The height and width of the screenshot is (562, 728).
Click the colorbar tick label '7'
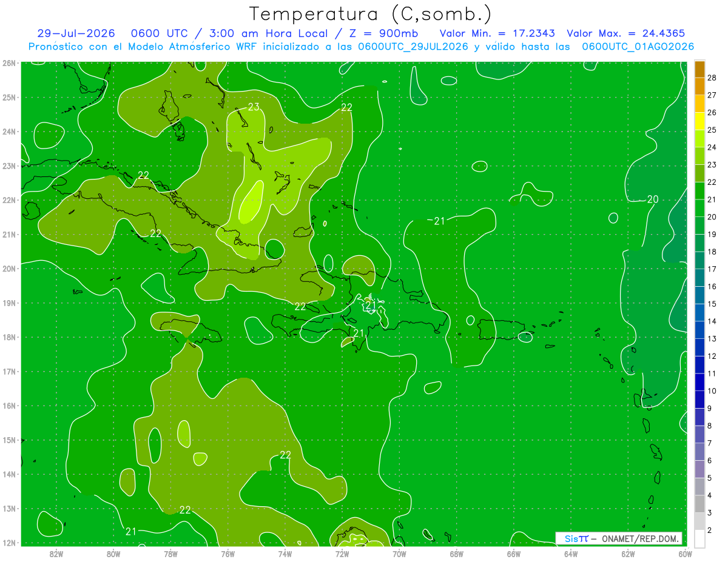709,443
